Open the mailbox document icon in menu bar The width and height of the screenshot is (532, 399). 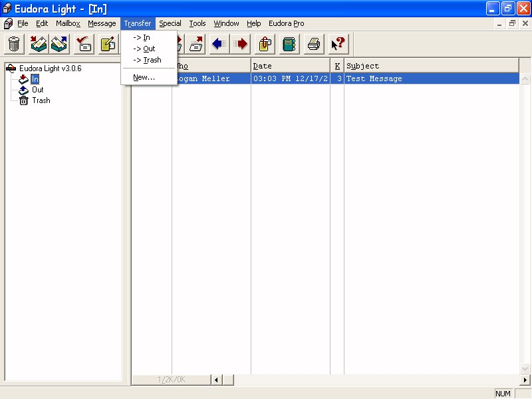(8, 23)
